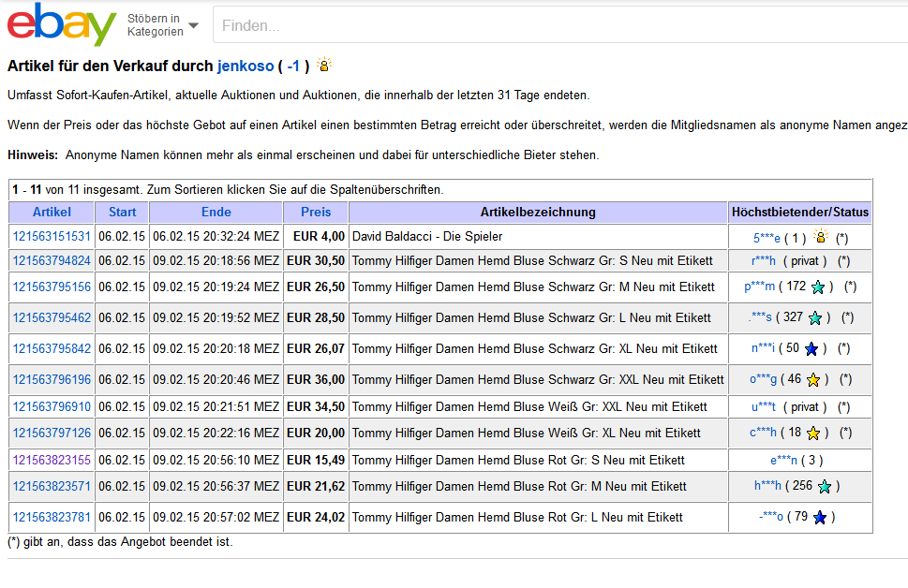Click the yellow star next to c***h
This screenshot has height=588, width=908.
[812, 434]
